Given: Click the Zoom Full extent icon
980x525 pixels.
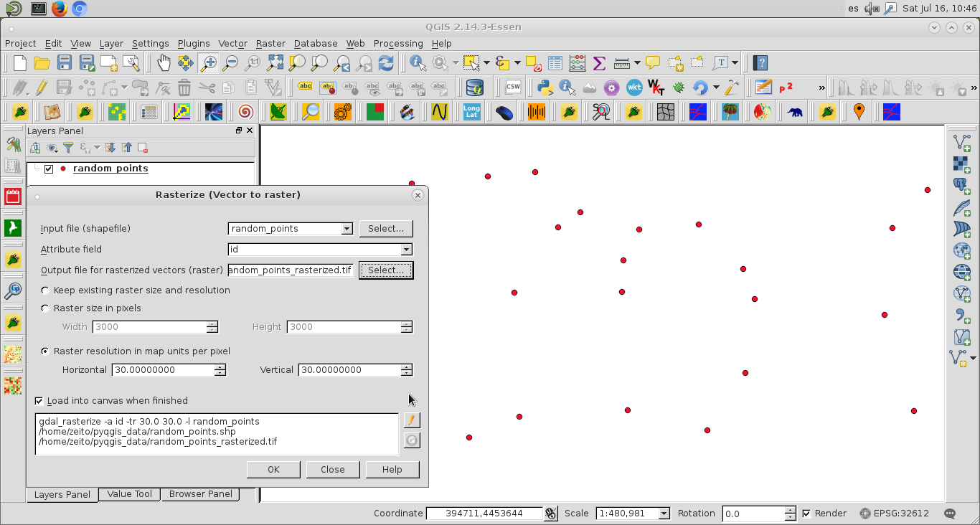Looking at the screenshot, I should point(274,63).
